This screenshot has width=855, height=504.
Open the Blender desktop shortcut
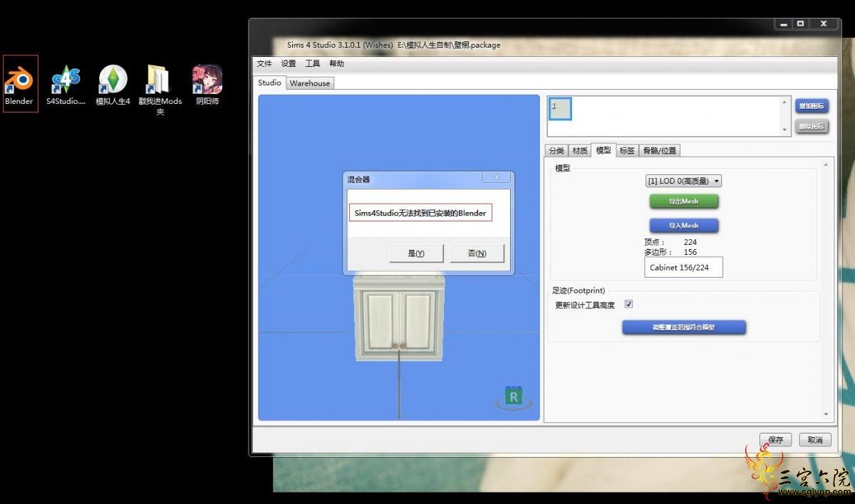(20, 84)
